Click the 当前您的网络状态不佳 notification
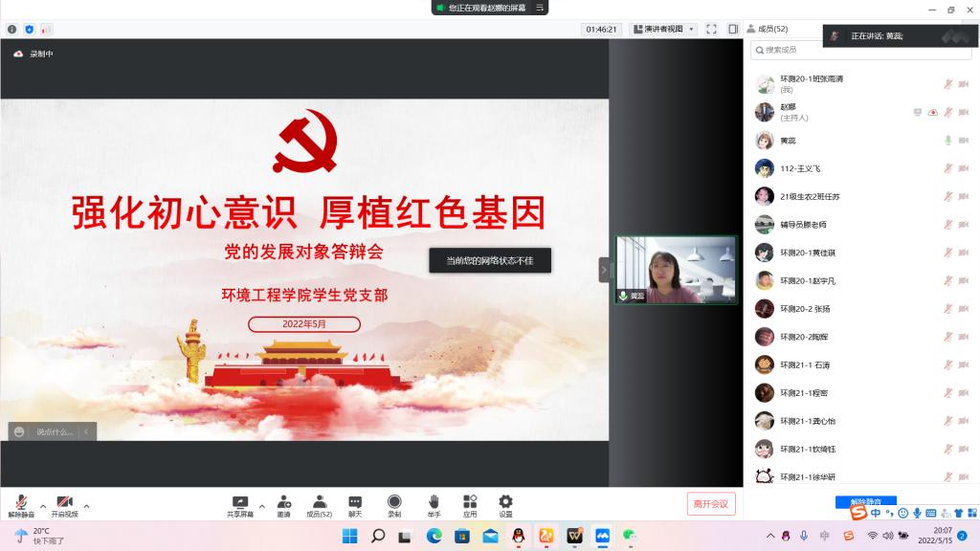980x551 pixels. tap(490, 260)
